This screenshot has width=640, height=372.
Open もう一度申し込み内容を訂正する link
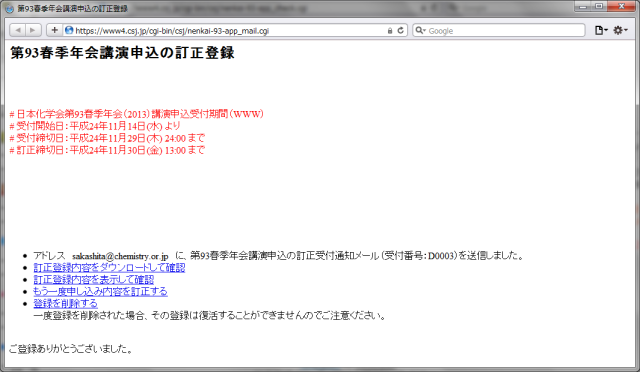coord(100,291)
